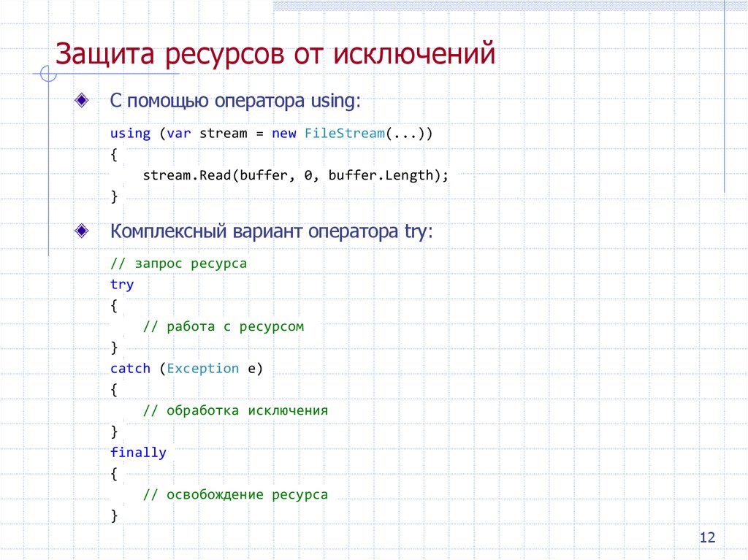Click the 'finally' keyword
Screen dimensions: 748x560
point(139,452)
